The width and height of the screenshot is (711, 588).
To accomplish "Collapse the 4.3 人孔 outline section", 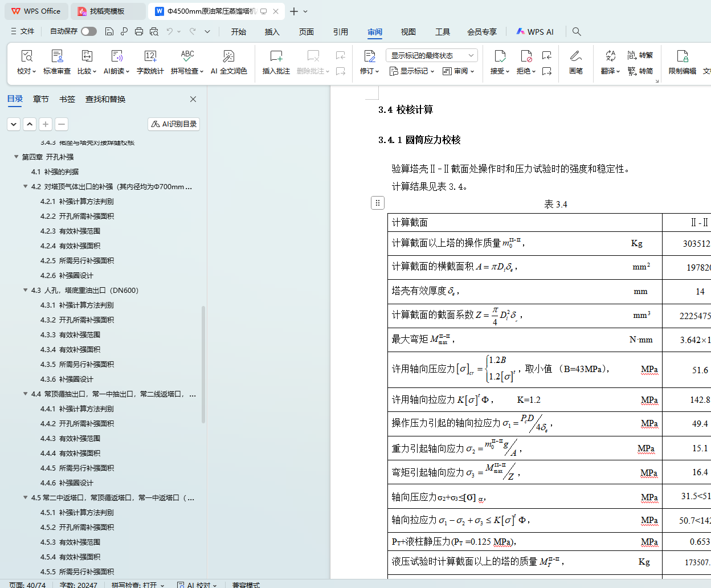I will [x=26, y=290].
